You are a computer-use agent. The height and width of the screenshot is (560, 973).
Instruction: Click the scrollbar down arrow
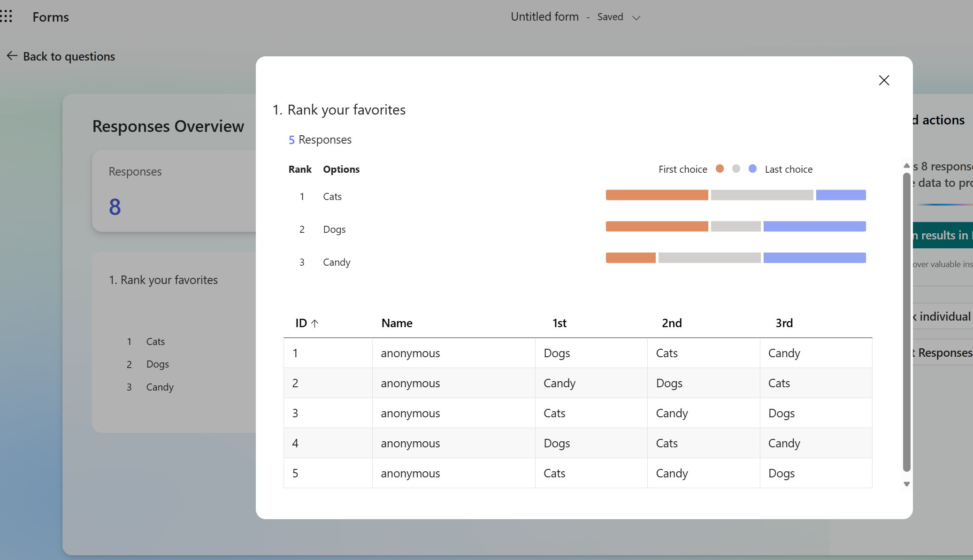click(907, 484)
